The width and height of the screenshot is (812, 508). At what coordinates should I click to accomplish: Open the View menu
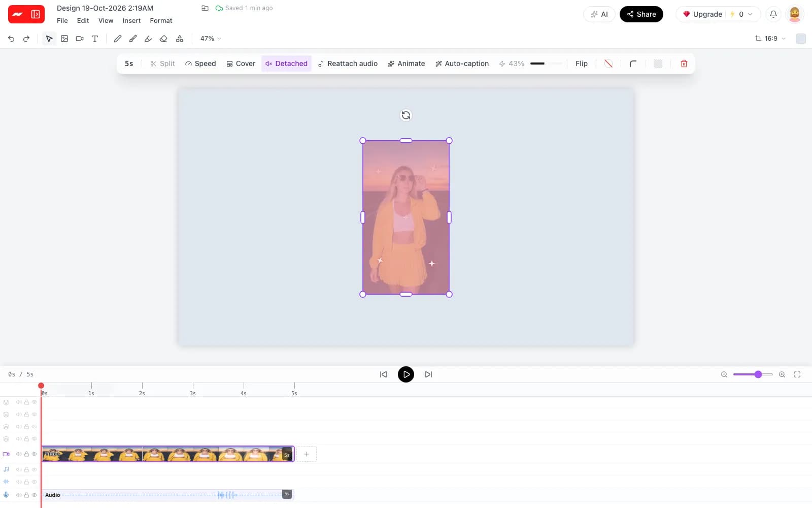pyautogui.click(x=106, y=21)
